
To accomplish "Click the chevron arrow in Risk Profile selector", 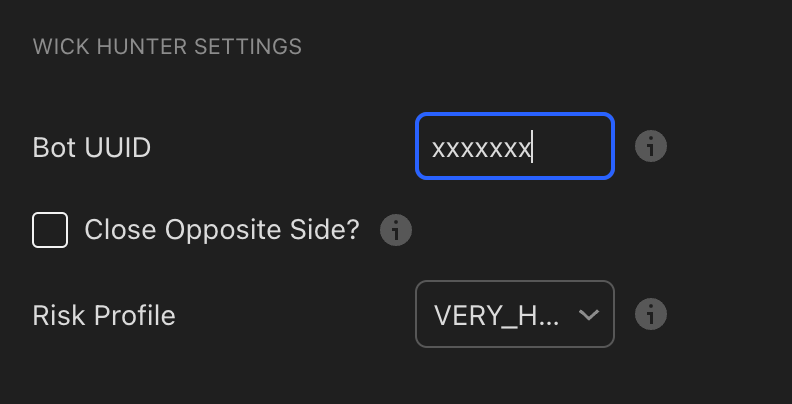I will tap(588, 315).
